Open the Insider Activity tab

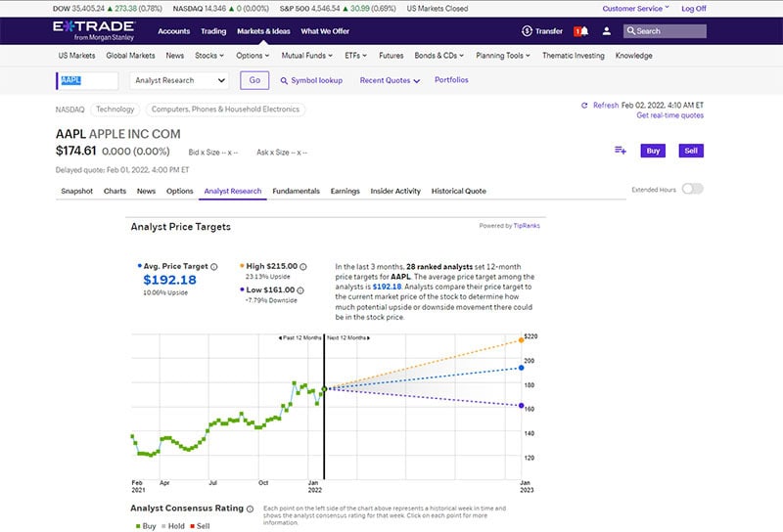click(395, 192)
